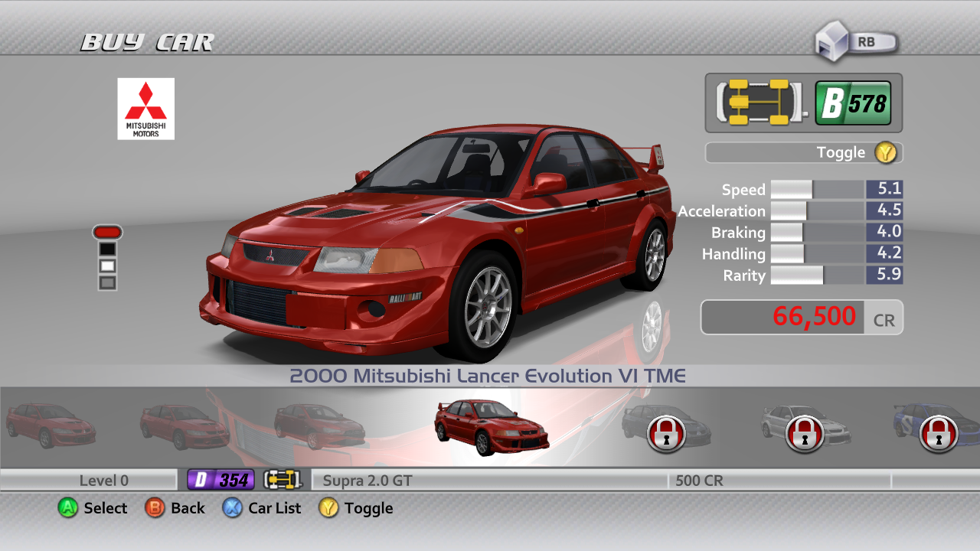This screenshot has height=551, width=980.
Task: Click the Mitsubishi Motors logo
Action: 145,109
